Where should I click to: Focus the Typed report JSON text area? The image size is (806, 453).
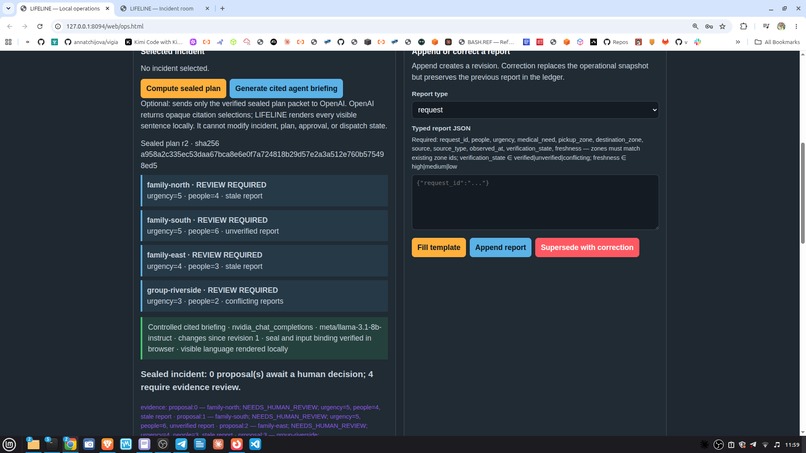pyautogui.click(x=535, y=202)
